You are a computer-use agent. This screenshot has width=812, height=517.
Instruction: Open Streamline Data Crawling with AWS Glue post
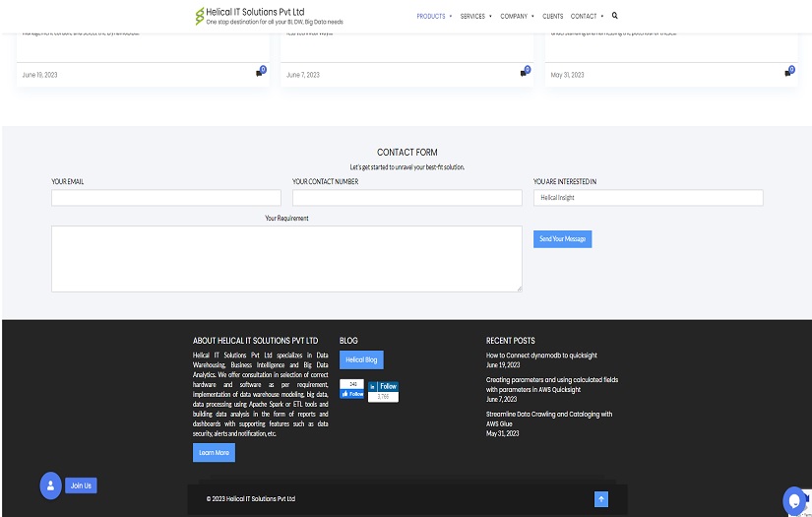click(549, 419)
